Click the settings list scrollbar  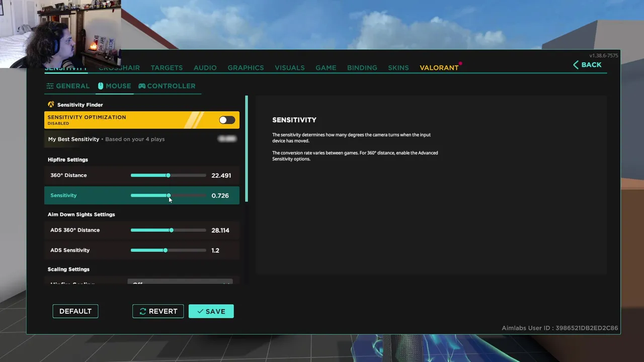pyautogui.click(x=247, y=149)
